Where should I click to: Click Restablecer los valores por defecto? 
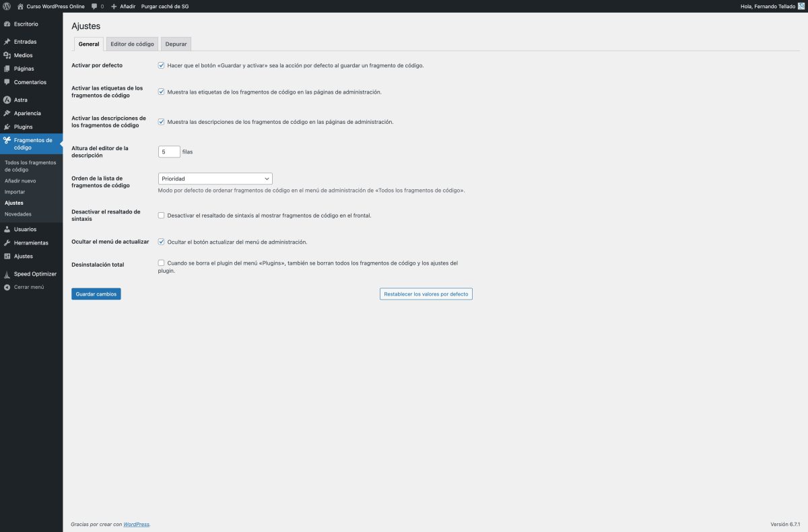[x=426, y=294]
